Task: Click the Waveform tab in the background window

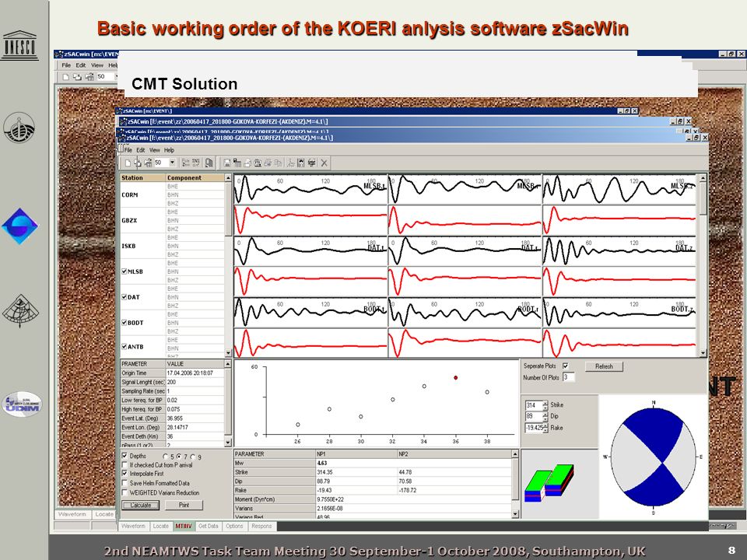Action: point(72,514)
